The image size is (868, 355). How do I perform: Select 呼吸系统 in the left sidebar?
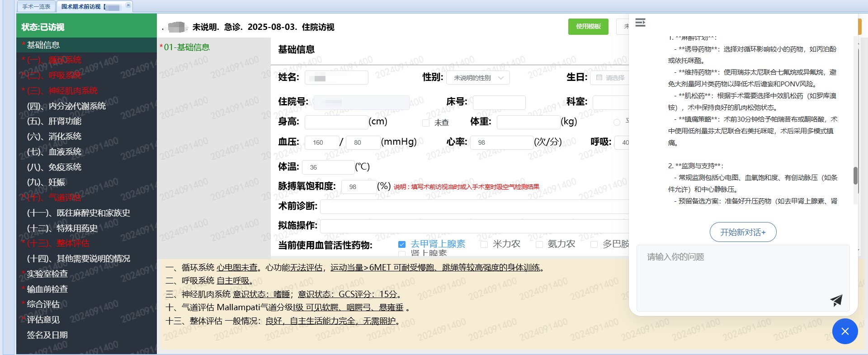point(64,75)
